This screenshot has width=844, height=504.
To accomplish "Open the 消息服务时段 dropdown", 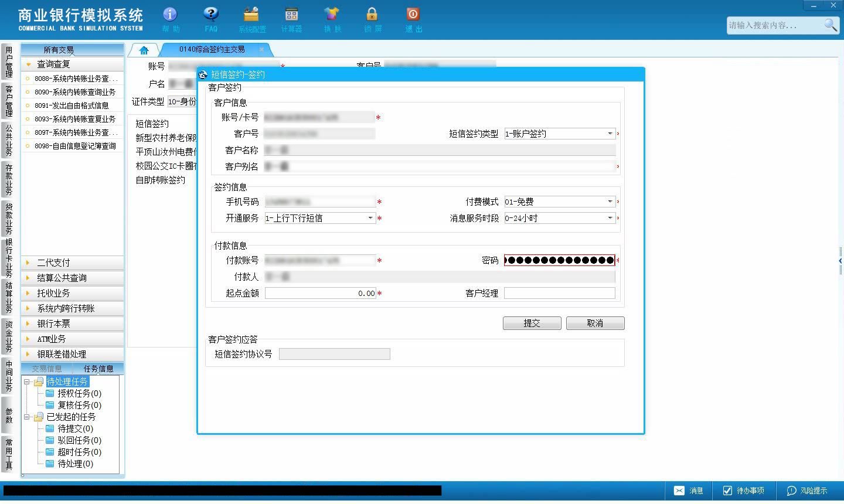I will [610, 218].
